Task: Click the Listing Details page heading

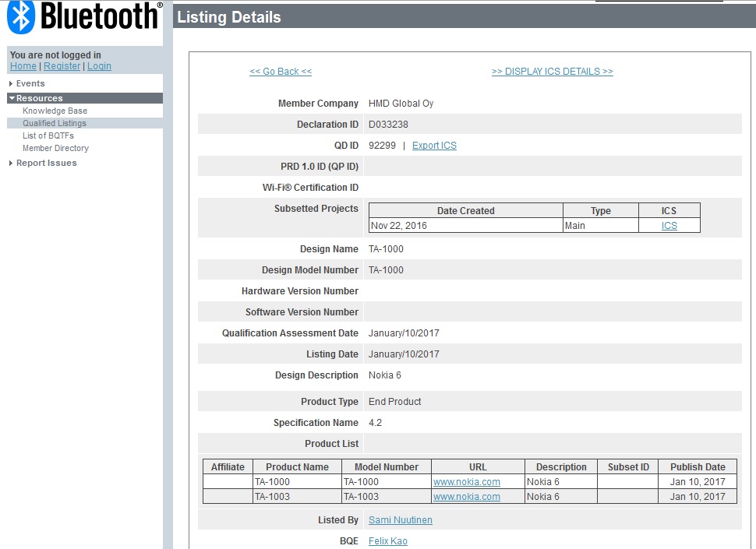Action: coord(229,17)
